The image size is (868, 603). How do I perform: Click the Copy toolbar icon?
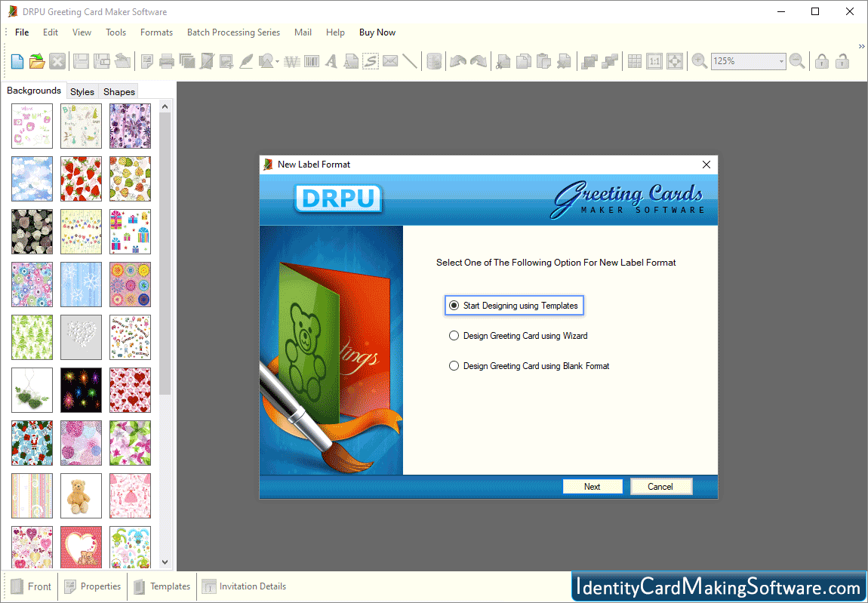(523, 61)
